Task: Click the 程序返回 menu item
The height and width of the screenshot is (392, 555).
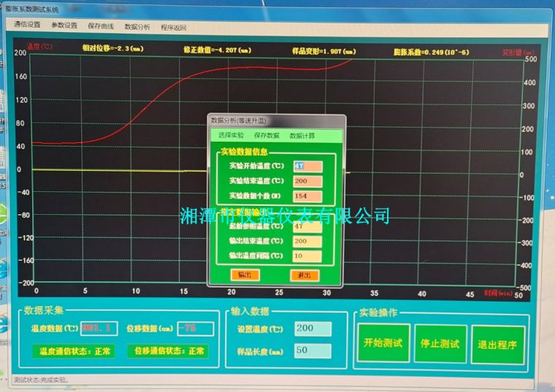Action: (x=174, y=27)
